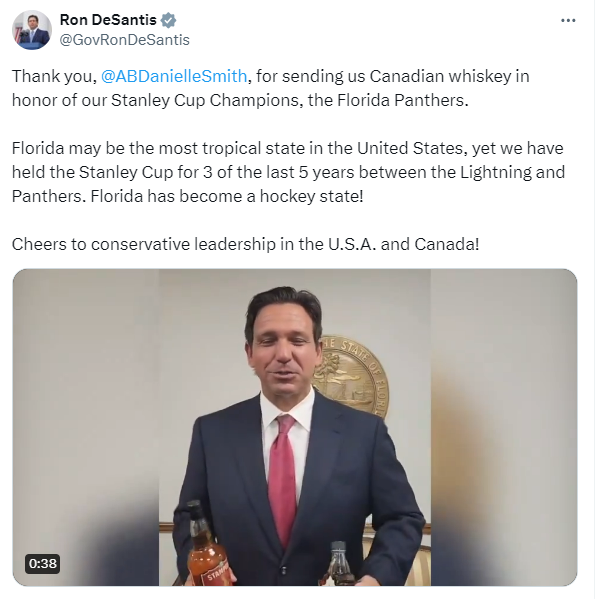Click the Ron DeSantis display name
The width and height of the screenshot is (600, 599).
[x=108, y=20]
